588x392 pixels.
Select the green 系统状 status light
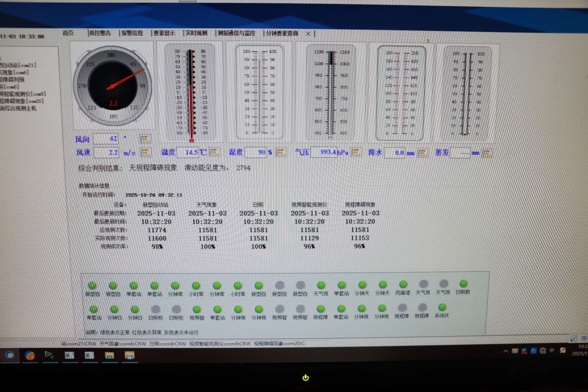pos(442,307)
